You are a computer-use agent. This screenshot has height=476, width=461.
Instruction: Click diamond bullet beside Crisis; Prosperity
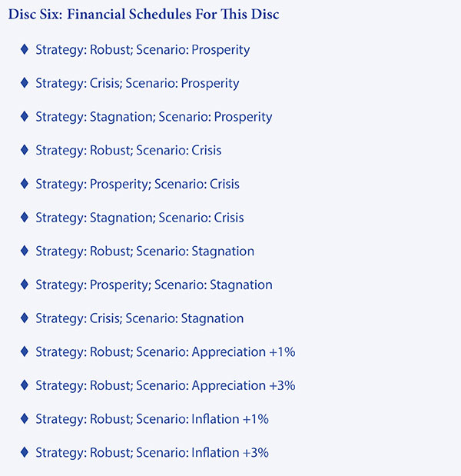25,83
